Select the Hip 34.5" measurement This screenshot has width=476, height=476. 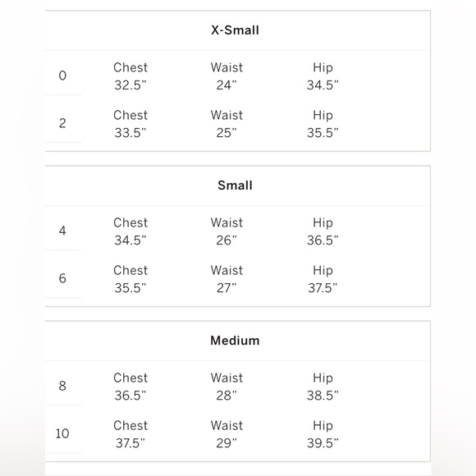[323, 76]
